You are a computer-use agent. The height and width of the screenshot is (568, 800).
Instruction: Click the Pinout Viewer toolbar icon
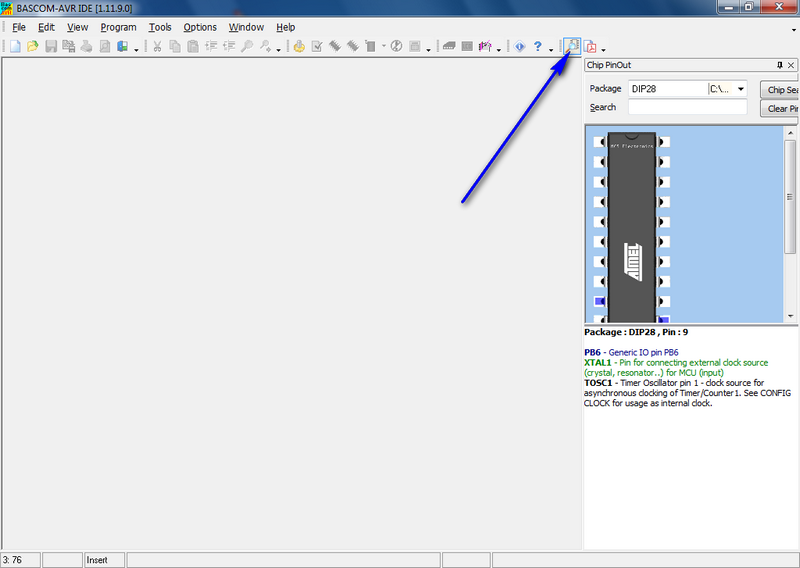(572, 46)
